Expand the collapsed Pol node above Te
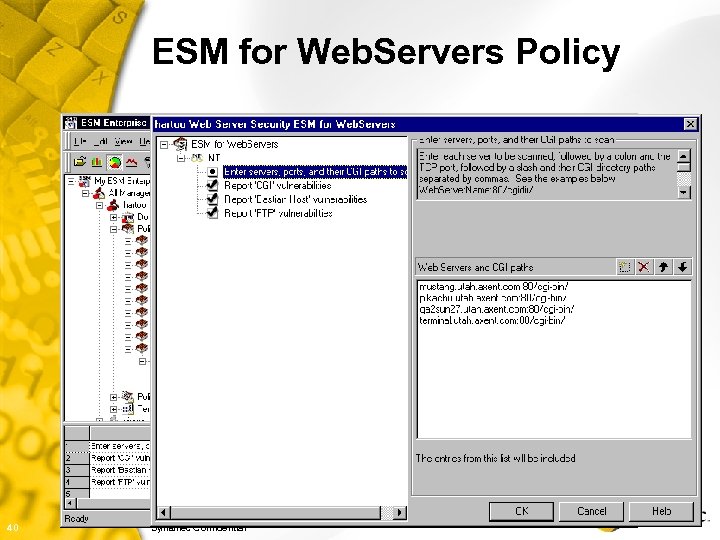The width and height of the screenshot is (720, 540). tap(114, 397)
